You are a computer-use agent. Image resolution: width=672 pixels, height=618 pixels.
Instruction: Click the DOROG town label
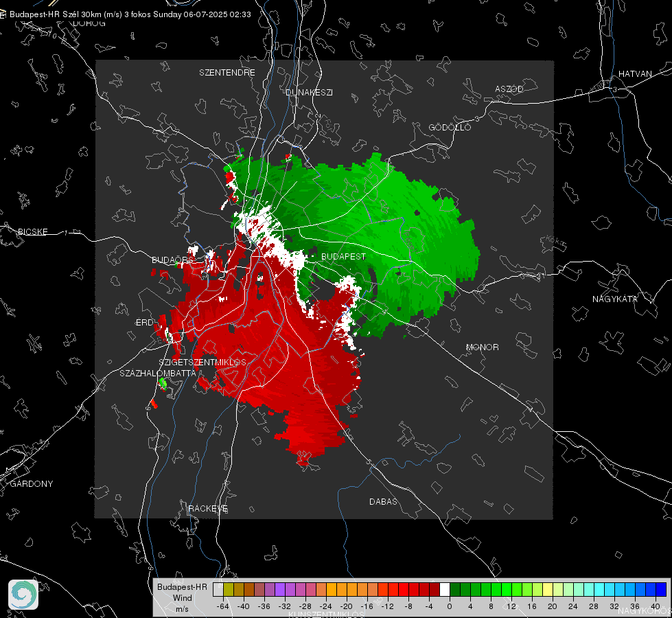click(89, 23)
